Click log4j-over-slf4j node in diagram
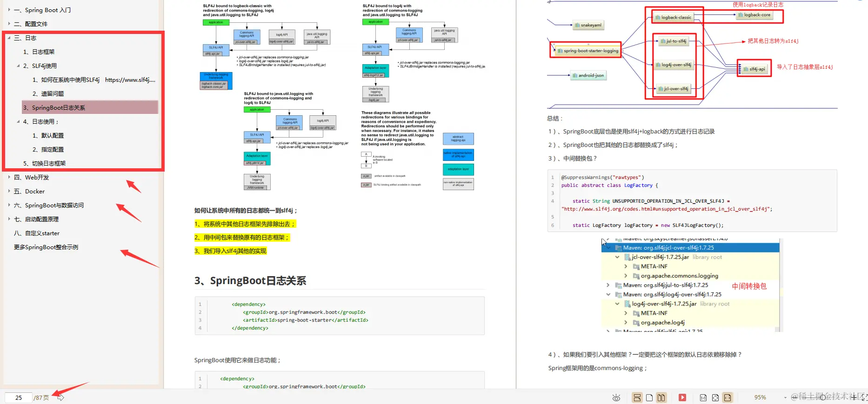The width and height of the screenshot is (868, 404). (673, 65)
